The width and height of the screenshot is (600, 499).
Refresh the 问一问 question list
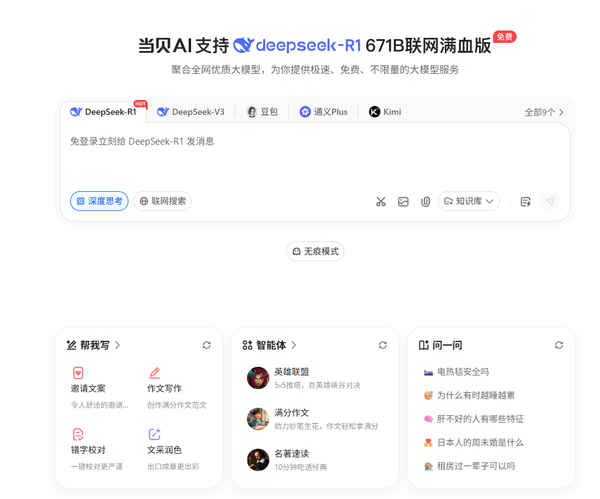[559, 345]
